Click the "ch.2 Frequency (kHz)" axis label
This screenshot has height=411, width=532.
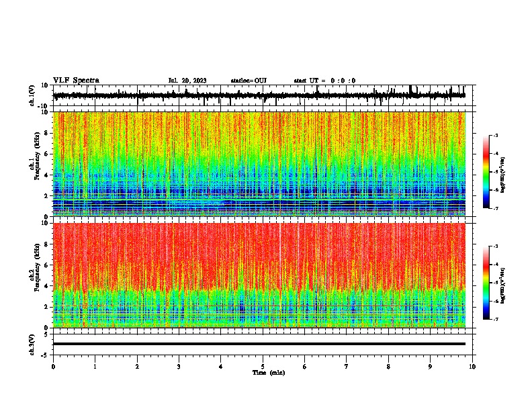[x=35, y=267]
